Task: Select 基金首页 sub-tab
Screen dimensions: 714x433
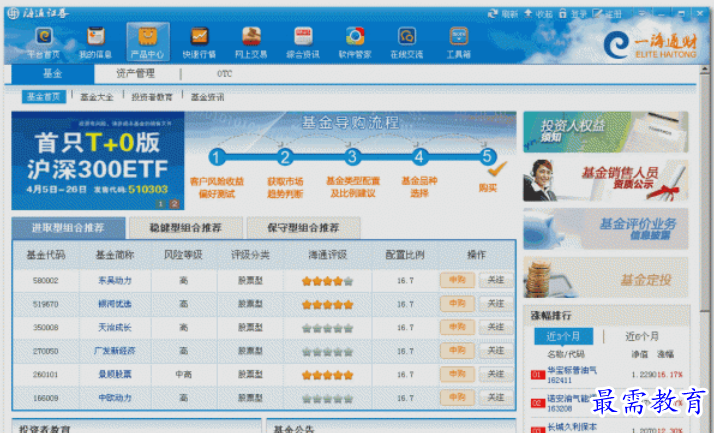Action: tap(44, 97)
